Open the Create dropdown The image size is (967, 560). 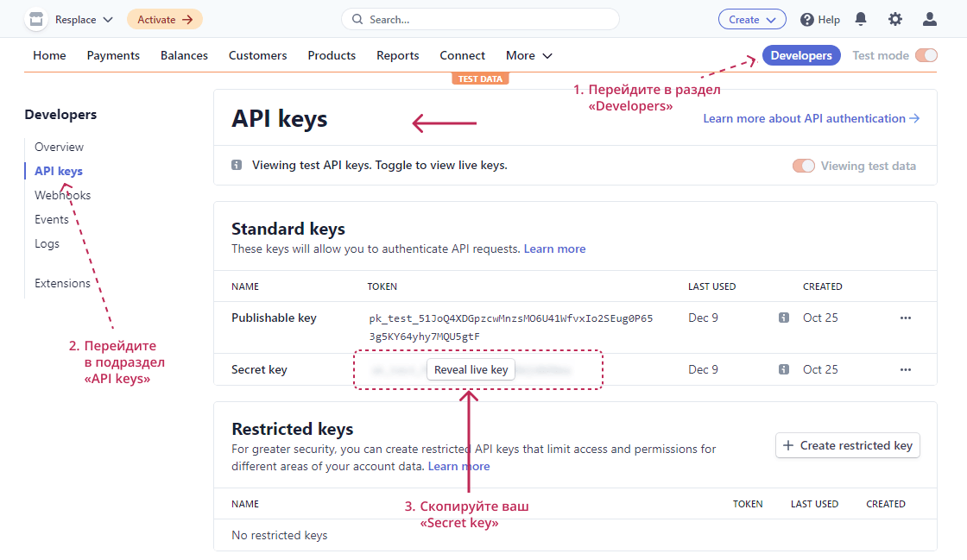click(752, 20)
